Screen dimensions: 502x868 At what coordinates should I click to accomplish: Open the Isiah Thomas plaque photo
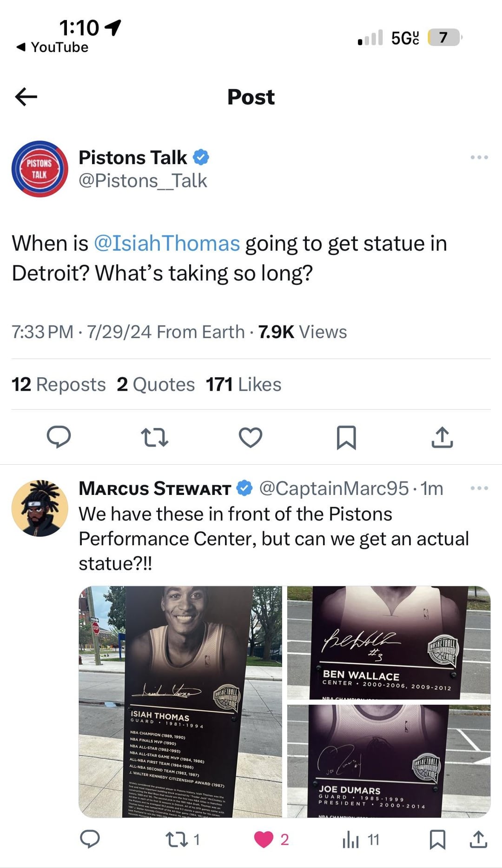(x=180, y=701)
